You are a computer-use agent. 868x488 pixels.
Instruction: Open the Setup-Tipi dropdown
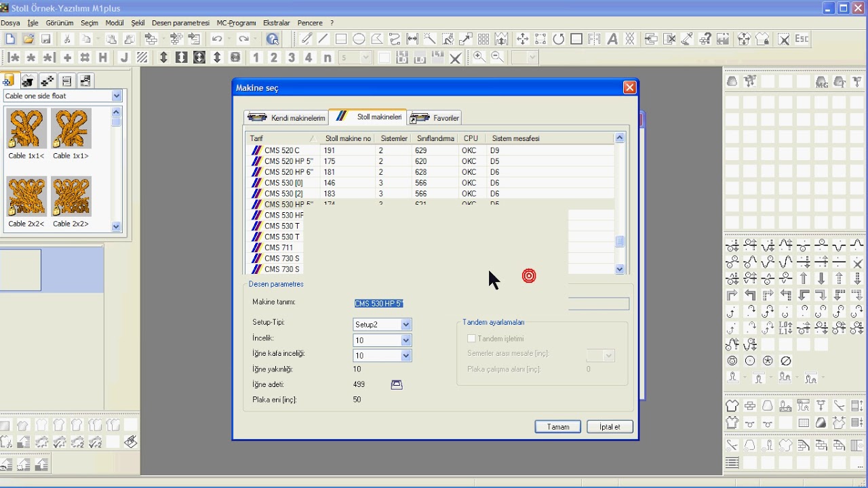point(406,325)
